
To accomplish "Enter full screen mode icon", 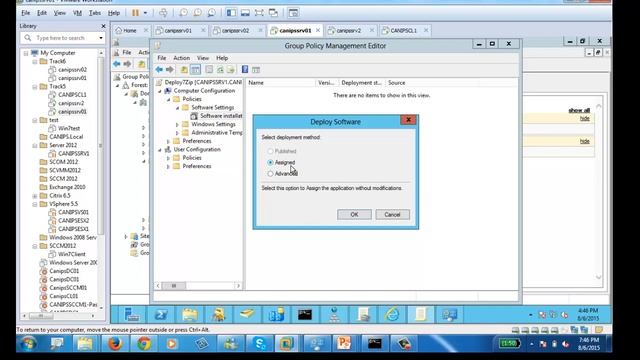I will click(259, 13).
